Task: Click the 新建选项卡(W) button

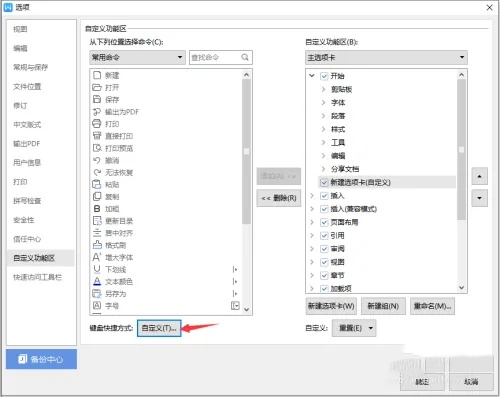Action: [331, 306]
